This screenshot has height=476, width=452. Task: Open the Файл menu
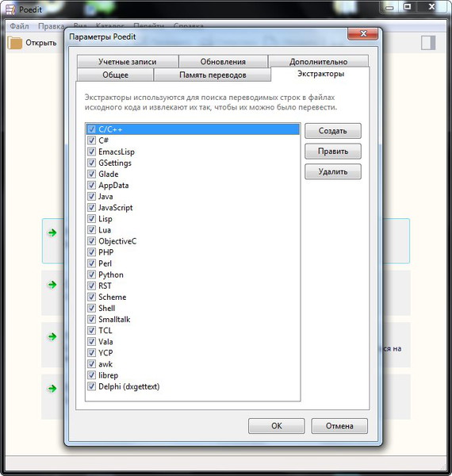19,26
